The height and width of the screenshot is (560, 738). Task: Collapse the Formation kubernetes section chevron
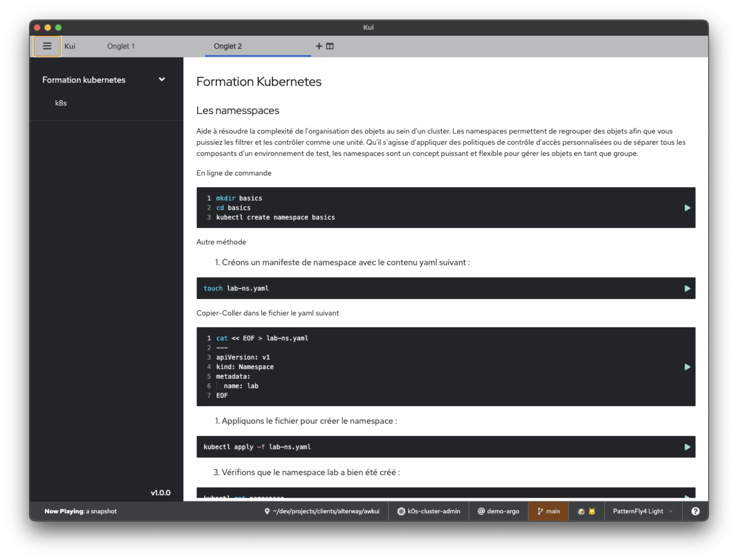(x=162, y=80)
